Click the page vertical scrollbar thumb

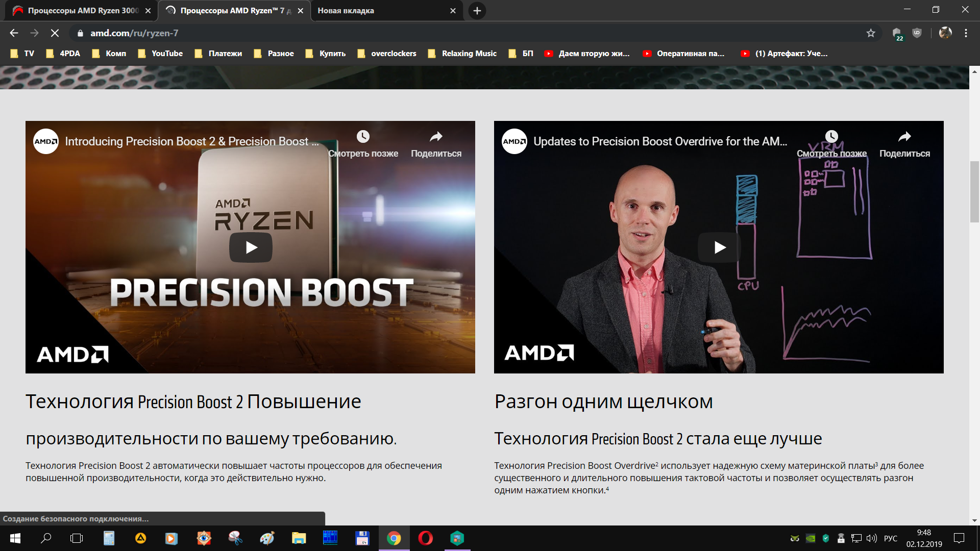click(974, 191)
